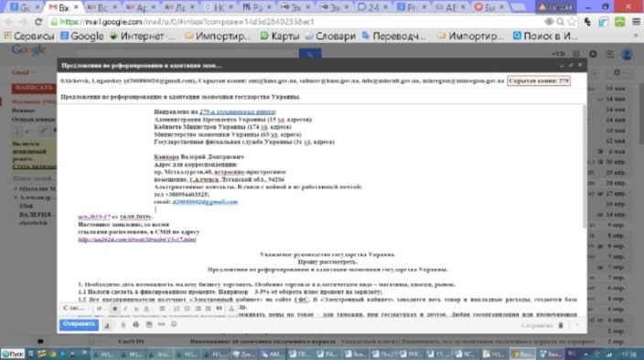Open the text size dropdown

pos(101,308)
